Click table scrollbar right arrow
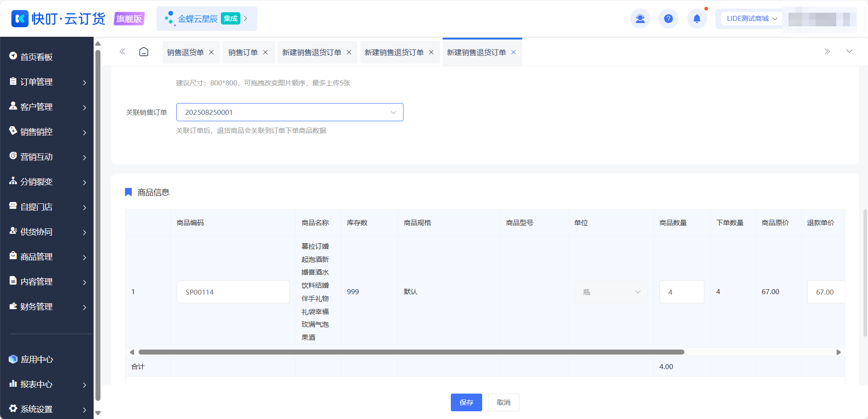 838,352
